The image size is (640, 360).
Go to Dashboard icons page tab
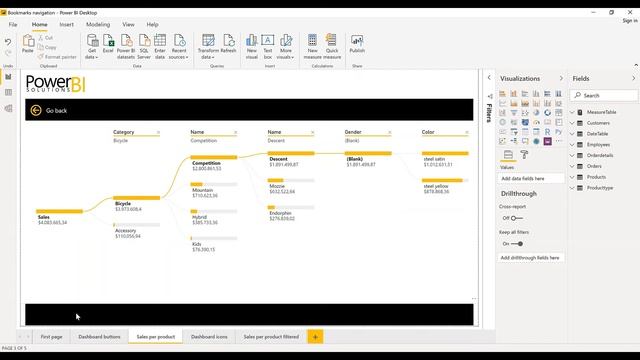point(209,337)
